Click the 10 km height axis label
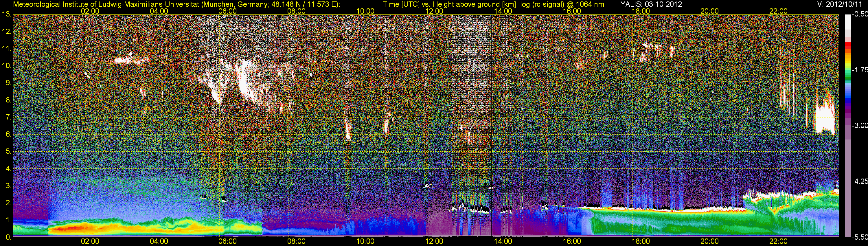The height and width of the screenshot is (246, 868). (x=6, y=66)
